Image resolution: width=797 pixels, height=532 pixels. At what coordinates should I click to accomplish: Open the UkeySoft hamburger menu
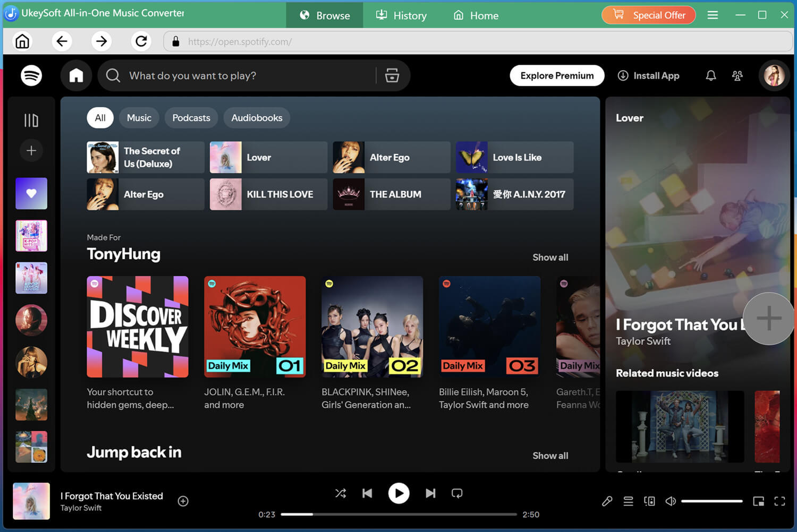point(713,15)
